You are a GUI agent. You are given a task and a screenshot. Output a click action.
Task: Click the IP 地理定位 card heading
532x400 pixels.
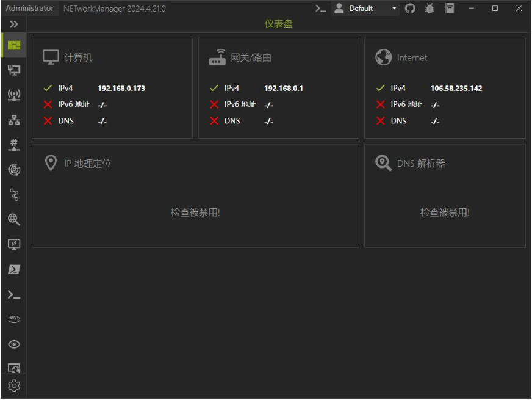coord(88,163)
